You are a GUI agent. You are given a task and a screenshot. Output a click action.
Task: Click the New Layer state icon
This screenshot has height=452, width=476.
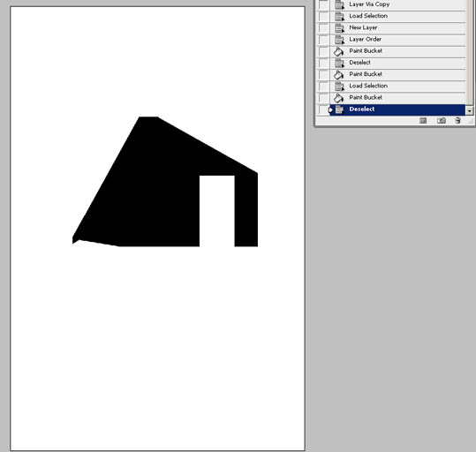click(x=339, y=28)
